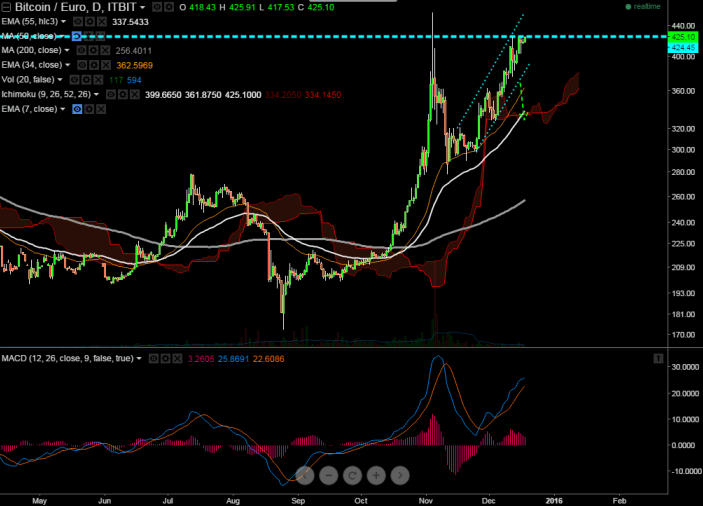
Task: Click the cyan 424.45 price line label
Action: click(x=682, y=47)
